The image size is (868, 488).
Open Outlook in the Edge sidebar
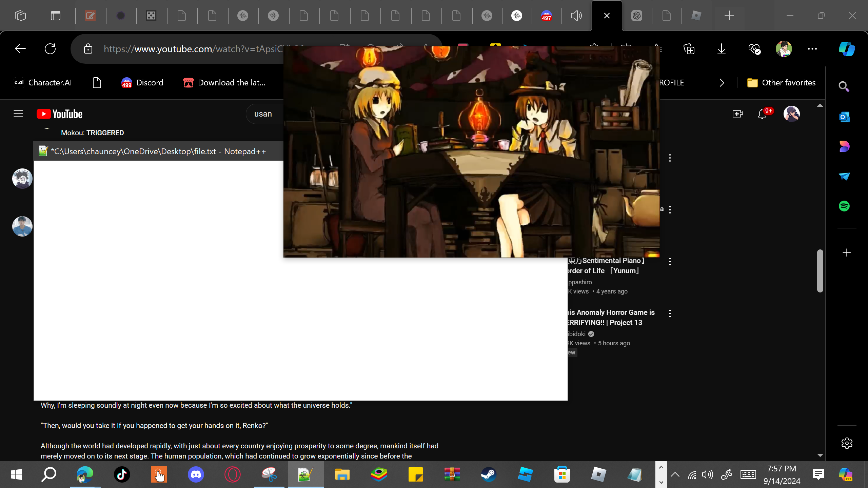[844, 117]
